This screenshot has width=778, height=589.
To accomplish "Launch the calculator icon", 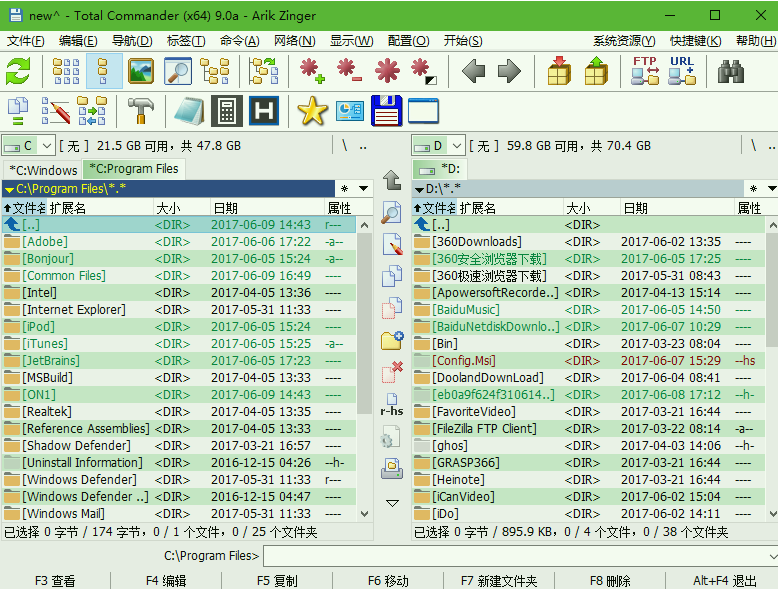I will (227, 111).
